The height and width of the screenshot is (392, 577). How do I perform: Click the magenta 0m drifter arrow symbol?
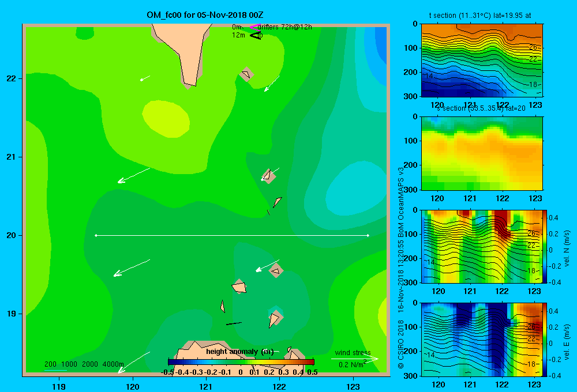254,27
